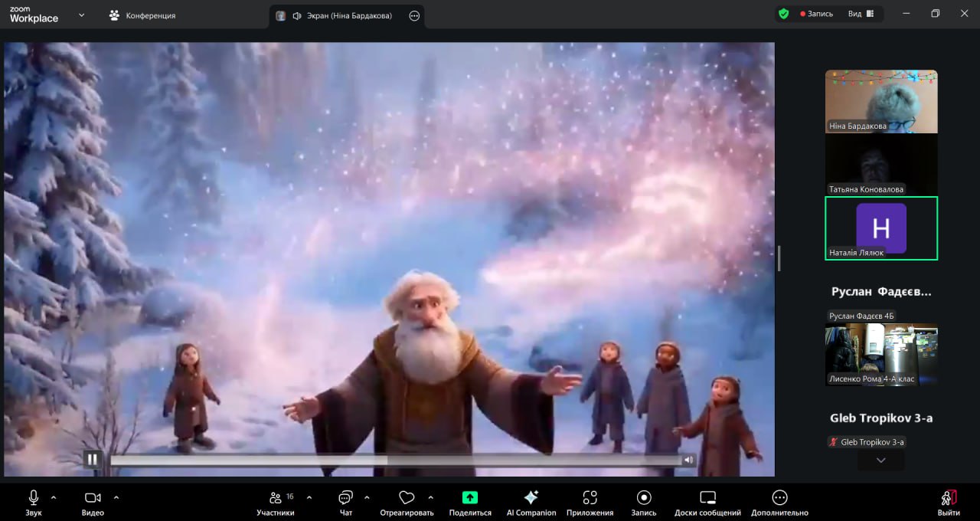Screen dimensions: 980x521
Task: Expand audio options arrow beside Звук
Action: pos(53,497)
